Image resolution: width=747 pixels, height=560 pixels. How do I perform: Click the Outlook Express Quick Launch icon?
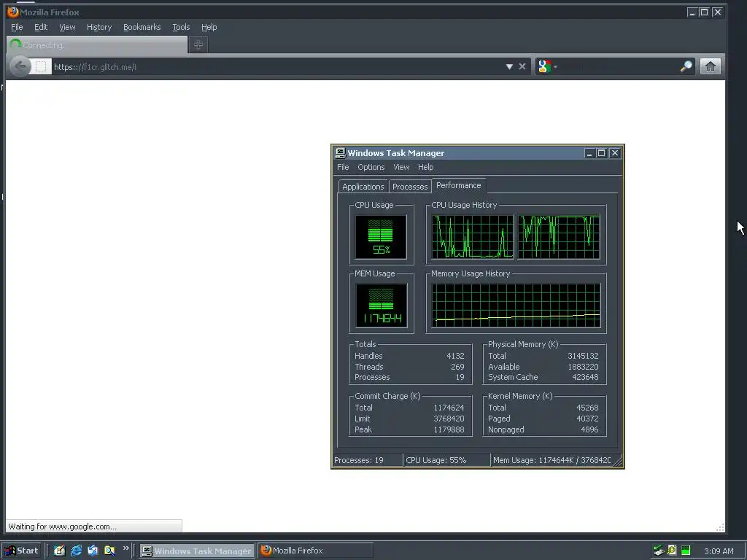[93, 551]
